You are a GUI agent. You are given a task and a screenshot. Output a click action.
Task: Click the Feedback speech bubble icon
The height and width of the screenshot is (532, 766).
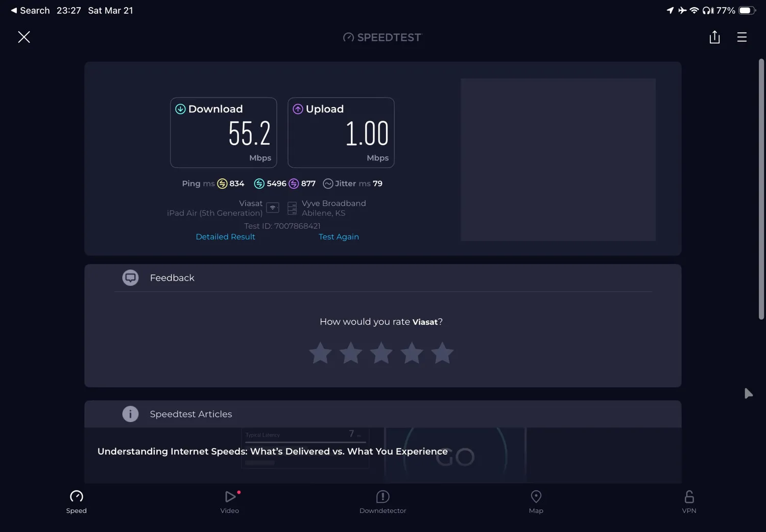tap(130, 278)
